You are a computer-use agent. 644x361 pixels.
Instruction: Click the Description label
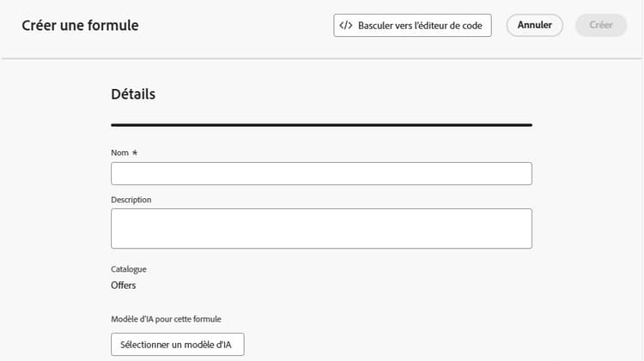click(x=131, y=200)
